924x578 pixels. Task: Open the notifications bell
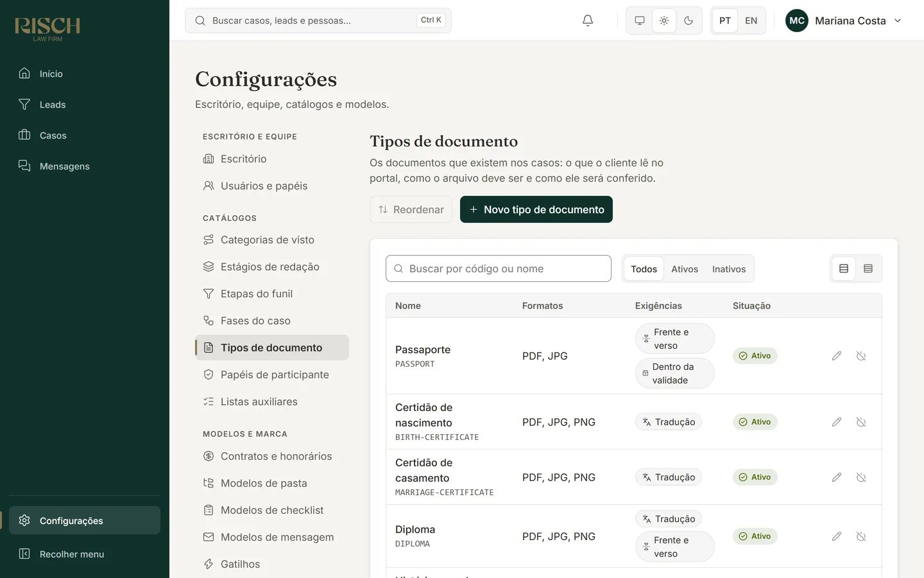pyautogui.click(x=587, y=21)
